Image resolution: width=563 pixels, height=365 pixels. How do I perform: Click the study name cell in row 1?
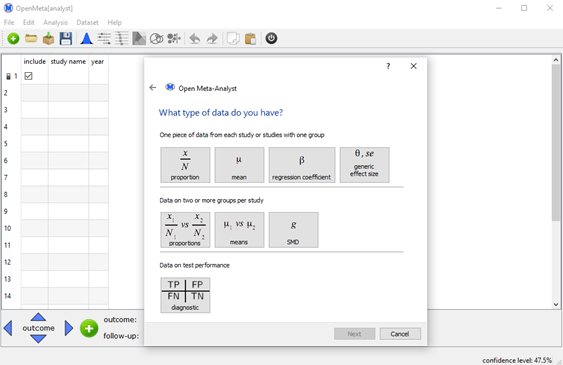68,76
